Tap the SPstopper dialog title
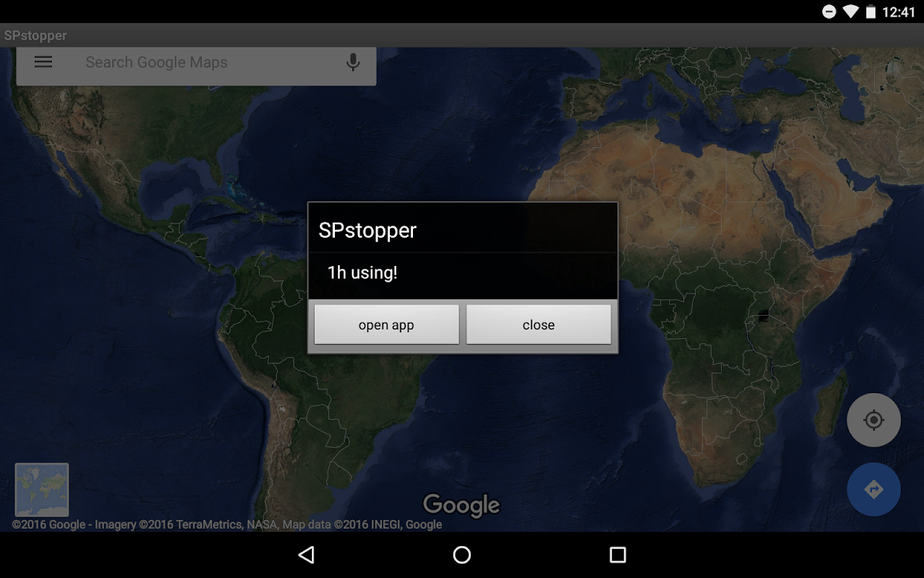Screen dimensions: 924x578 [367, 230]
